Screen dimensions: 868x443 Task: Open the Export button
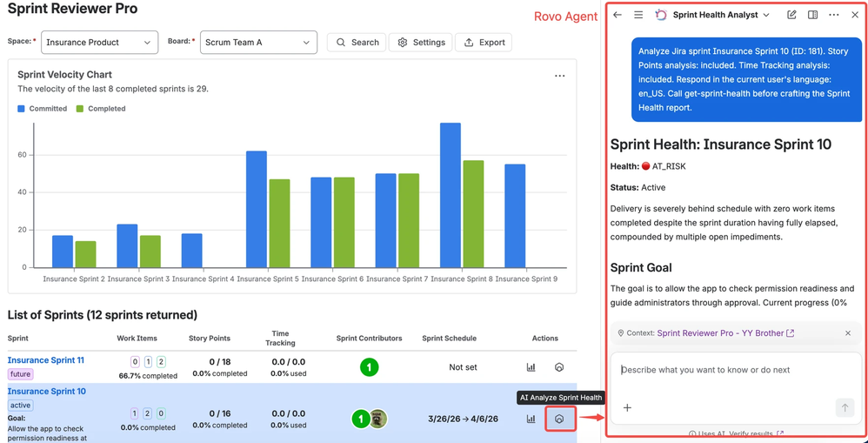pyautogui.click(x=484, y=43)
